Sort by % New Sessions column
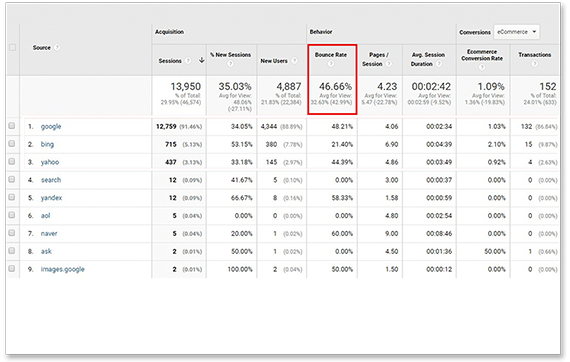 230,55
